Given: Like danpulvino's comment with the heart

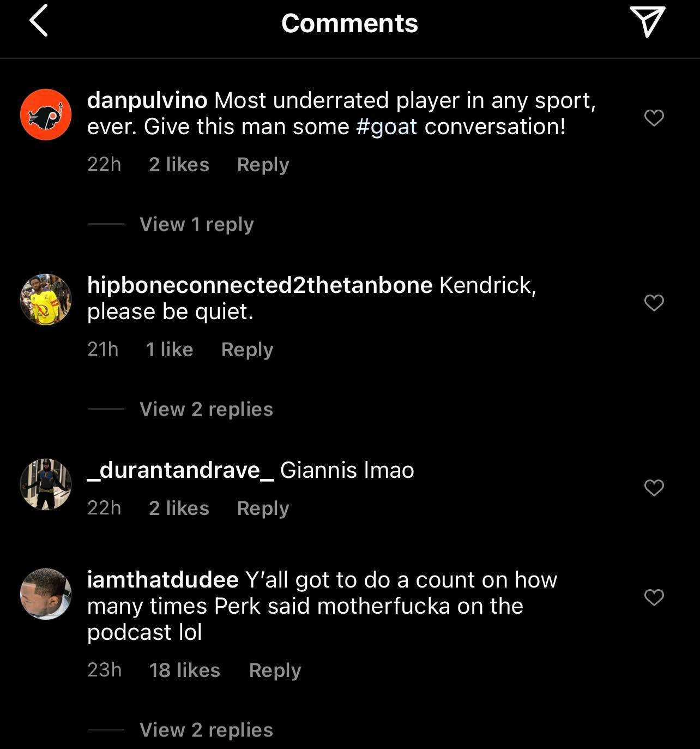Looking at the screenshot, I should coord(654,117).
